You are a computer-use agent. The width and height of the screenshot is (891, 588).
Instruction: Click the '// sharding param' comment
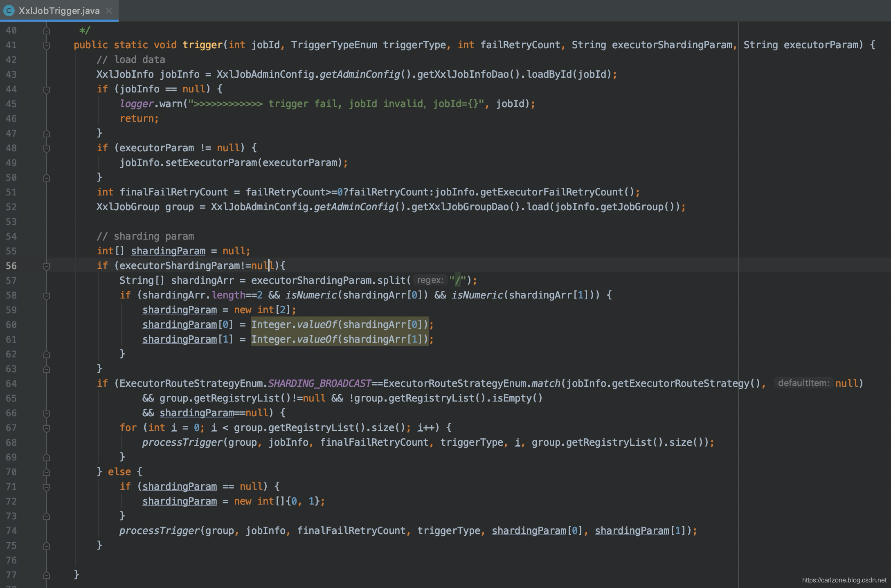tap(145, 236)
